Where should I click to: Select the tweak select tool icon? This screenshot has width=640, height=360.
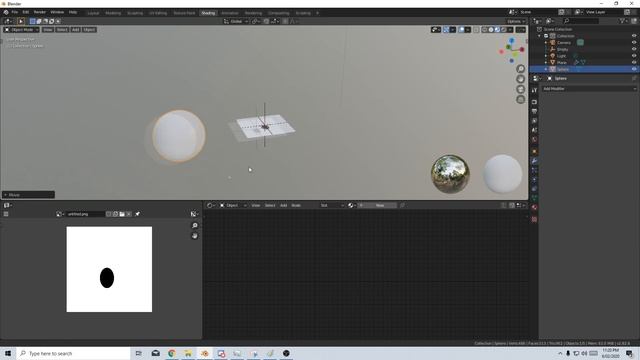[21, 21]
